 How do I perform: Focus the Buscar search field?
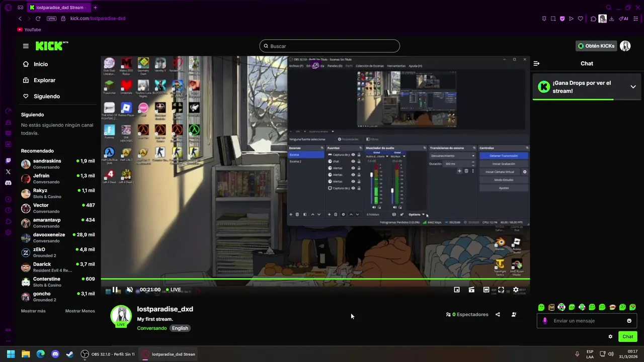330,46
